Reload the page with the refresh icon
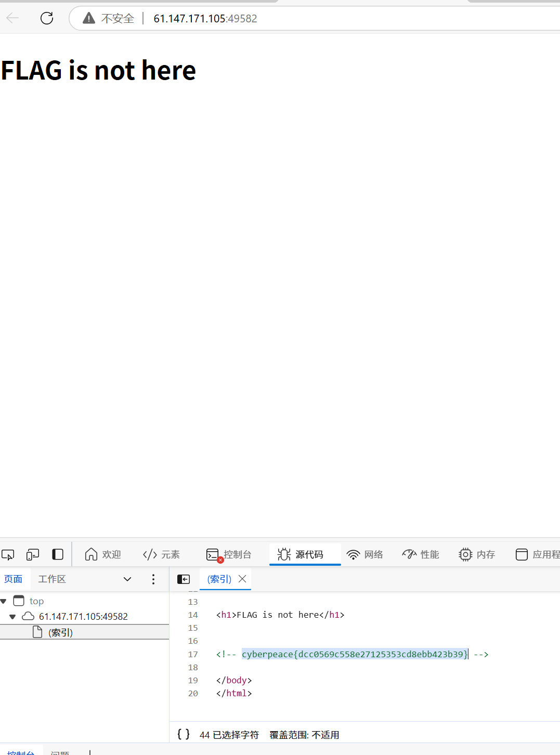Screen dimensions: 560x755 47,18
